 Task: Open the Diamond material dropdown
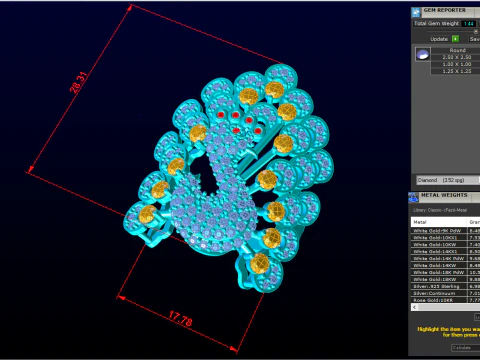448,180
